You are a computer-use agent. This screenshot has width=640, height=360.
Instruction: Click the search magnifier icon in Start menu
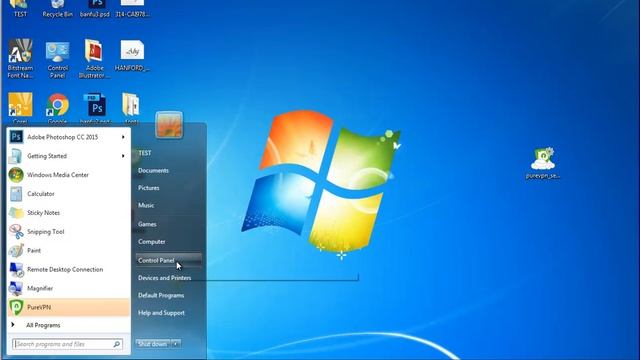[117, 344]
